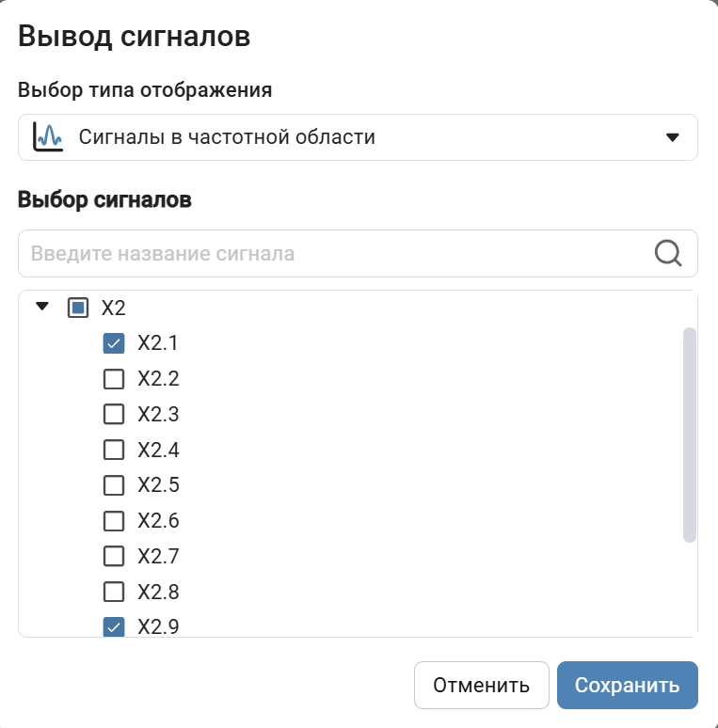Click the Отменить button

point(481,685)
